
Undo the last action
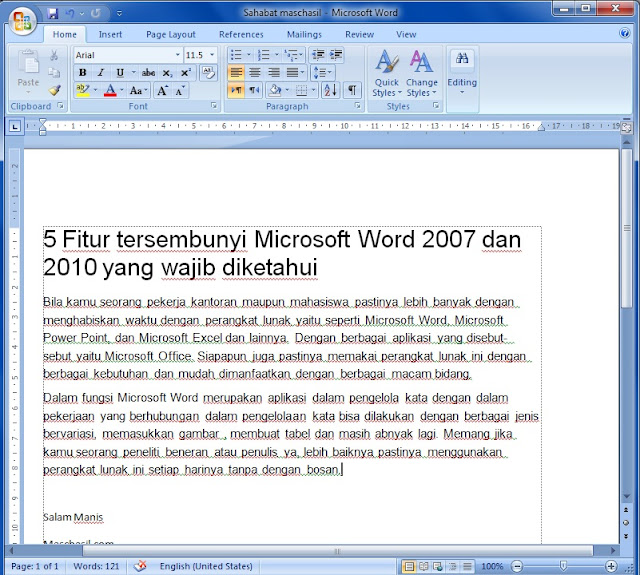point(70,13)
